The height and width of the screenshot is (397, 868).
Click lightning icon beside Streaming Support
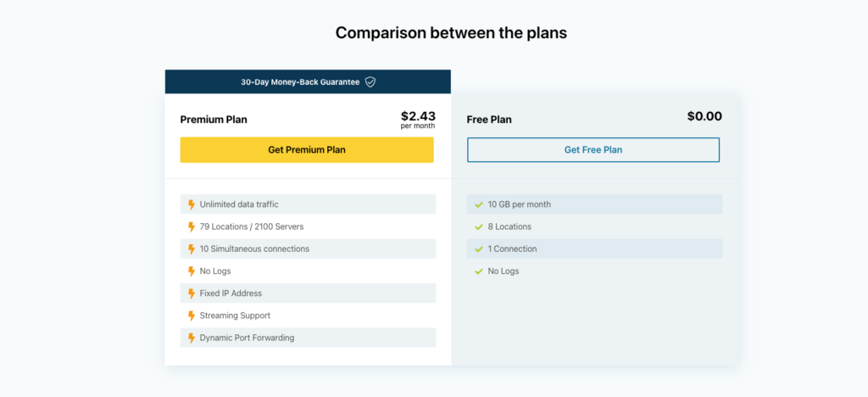[x=192, y=316]
